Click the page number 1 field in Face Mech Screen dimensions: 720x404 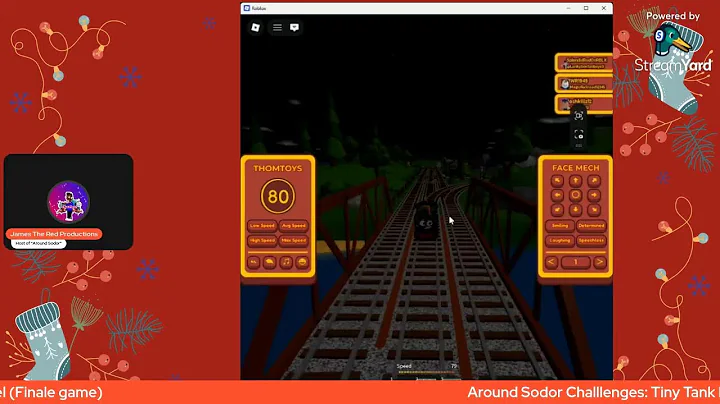pos(575,262)
